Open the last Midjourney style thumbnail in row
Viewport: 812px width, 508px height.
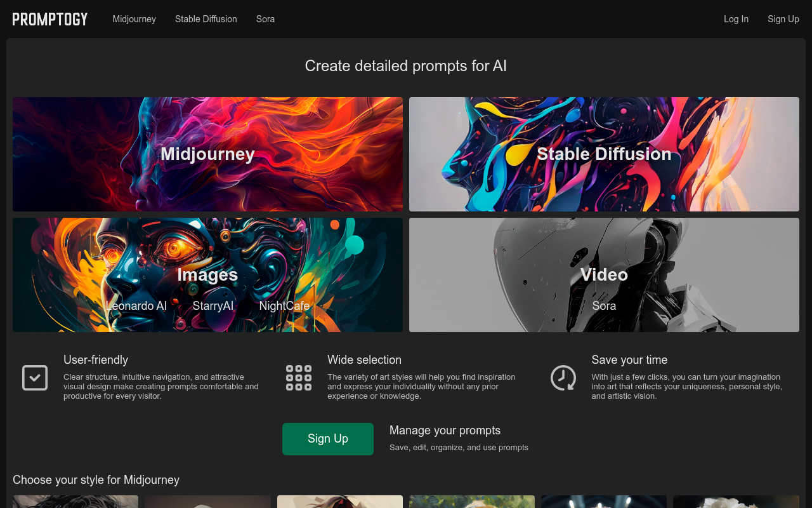click(x=736, y=502)
